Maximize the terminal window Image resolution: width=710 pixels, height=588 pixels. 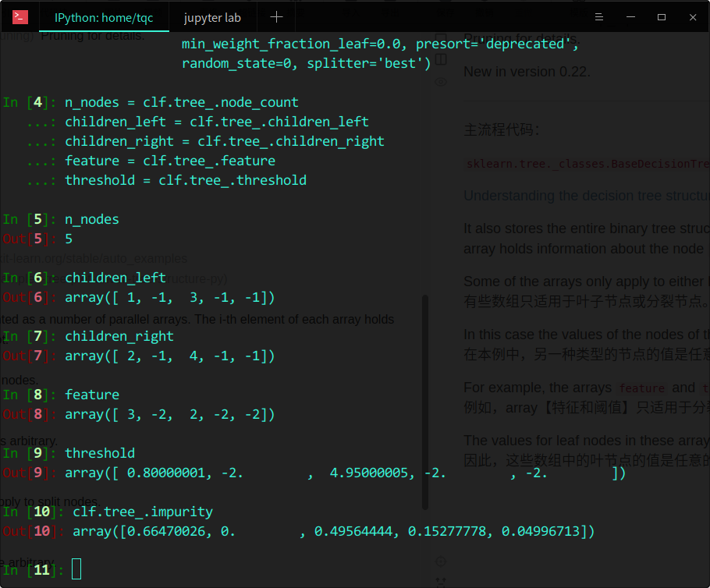[662, 17]
